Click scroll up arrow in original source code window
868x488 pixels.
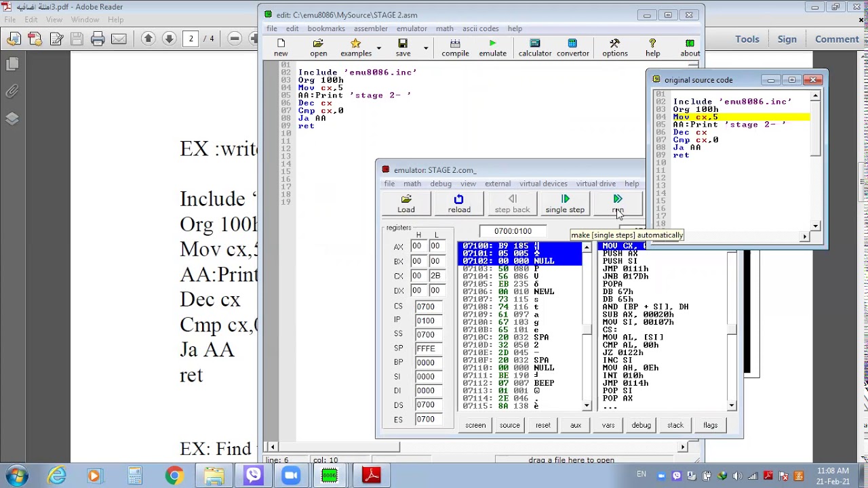(815, 97)
